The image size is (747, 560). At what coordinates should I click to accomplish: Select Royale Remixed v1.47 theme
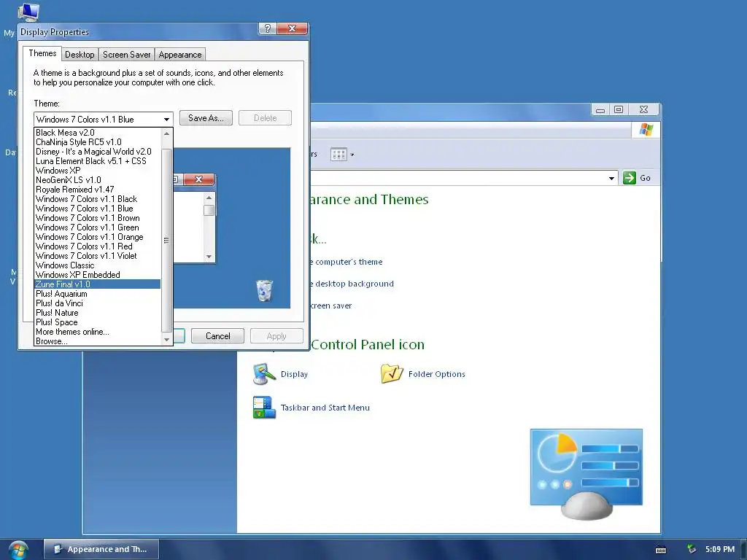(x=98, y=190)
